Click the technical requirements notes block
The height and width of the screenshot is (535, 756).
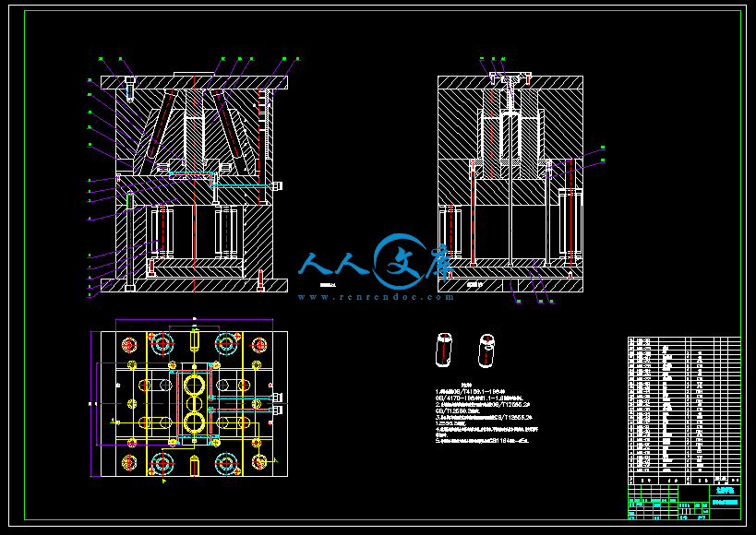click(x=486, y=412)
